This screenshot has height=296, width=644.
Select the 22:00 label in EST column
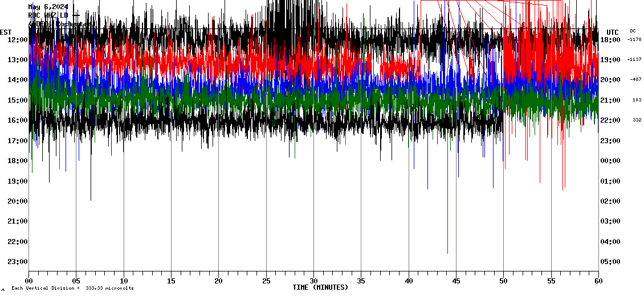18,241
